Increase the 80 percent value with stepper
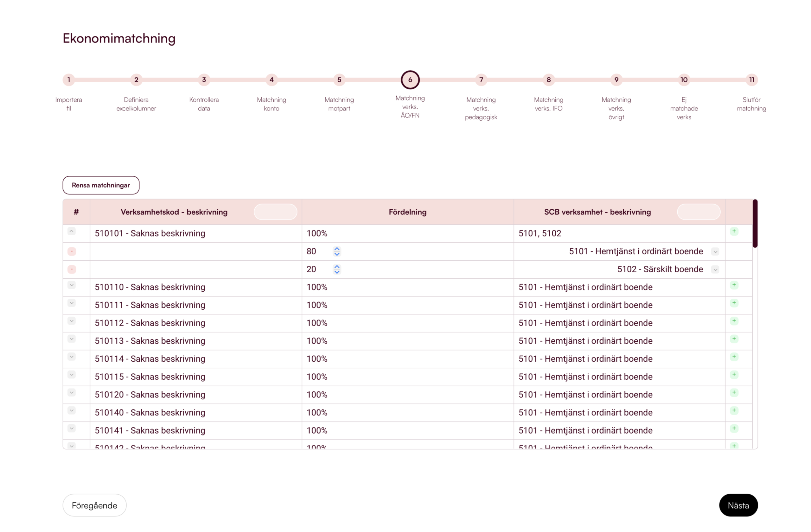 (337, 249)
